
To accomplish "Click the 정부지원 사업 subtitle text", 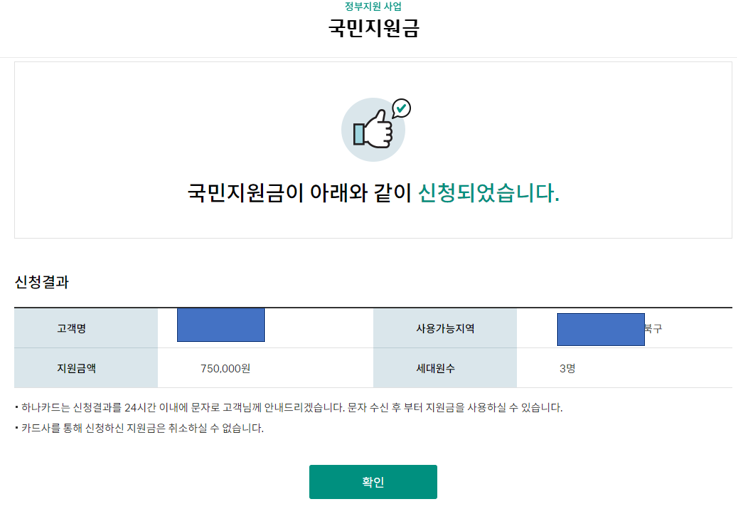I will point(373,6).
